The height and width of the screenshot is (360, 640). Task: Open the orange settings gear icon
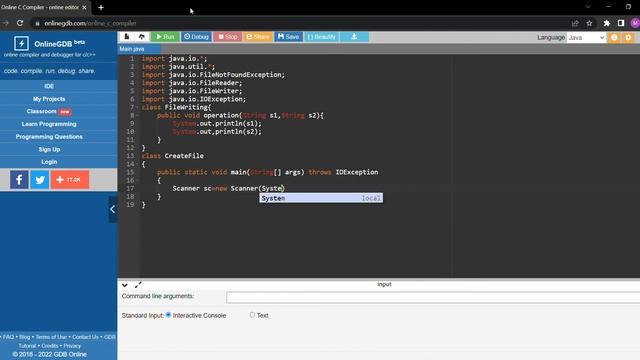pyautogui.click(x=628, y=38)
